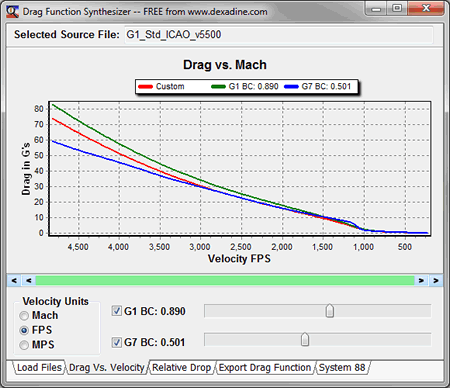The height and width of the screenshot is (388, 450).
Task: Click the 80 drag axis tick label
Action: [39, 109]
